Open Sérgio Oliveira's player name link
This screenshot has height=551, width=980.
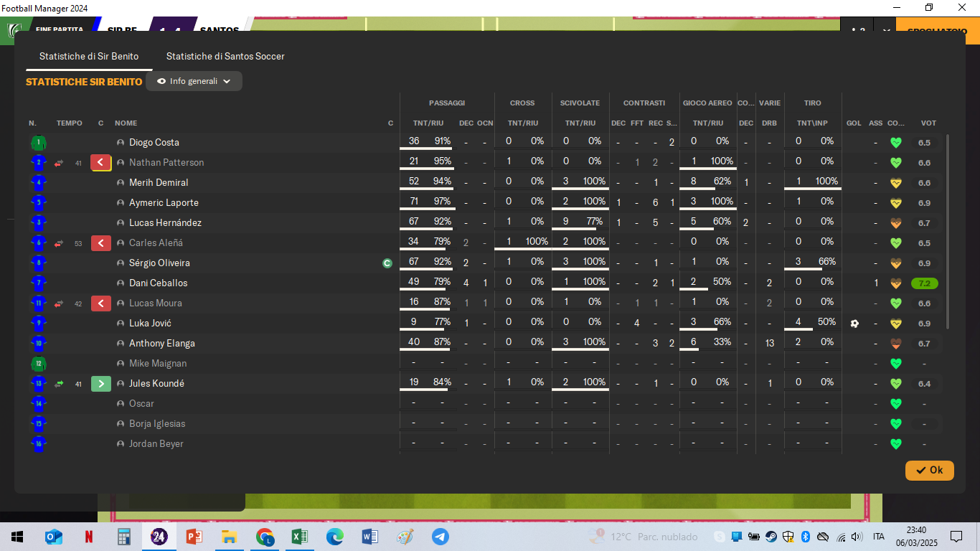(159, 263)
